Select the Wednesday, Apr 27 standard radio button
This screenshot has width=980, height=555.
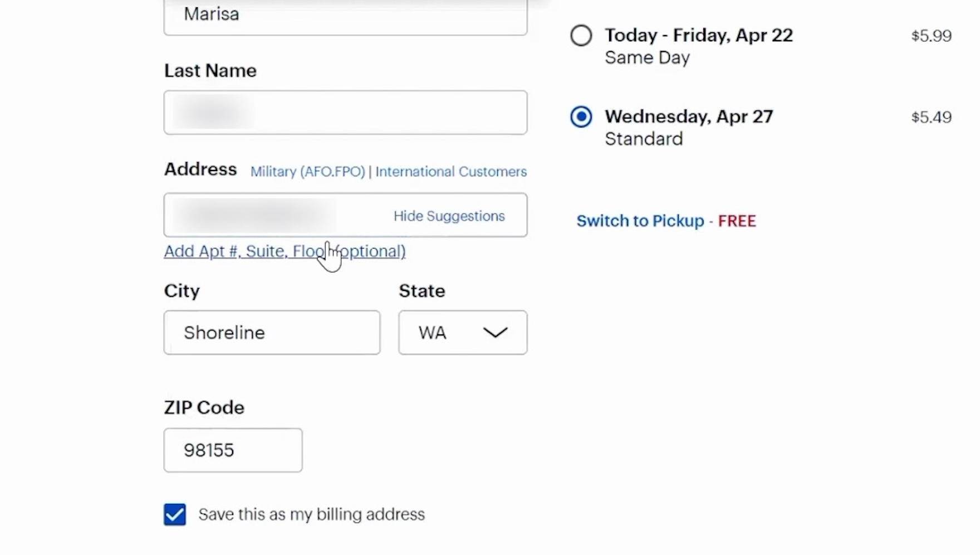click(581, 117)
